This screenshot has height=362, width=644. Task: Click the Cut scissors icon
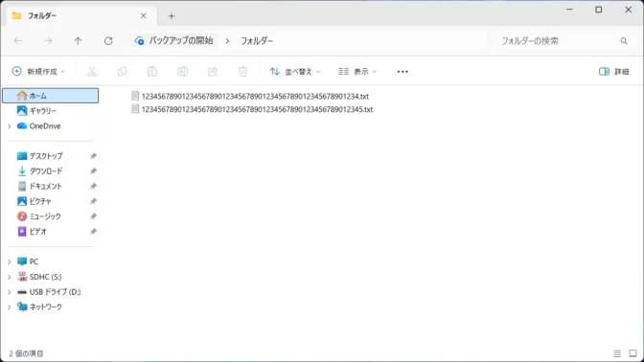coord(92,72)
